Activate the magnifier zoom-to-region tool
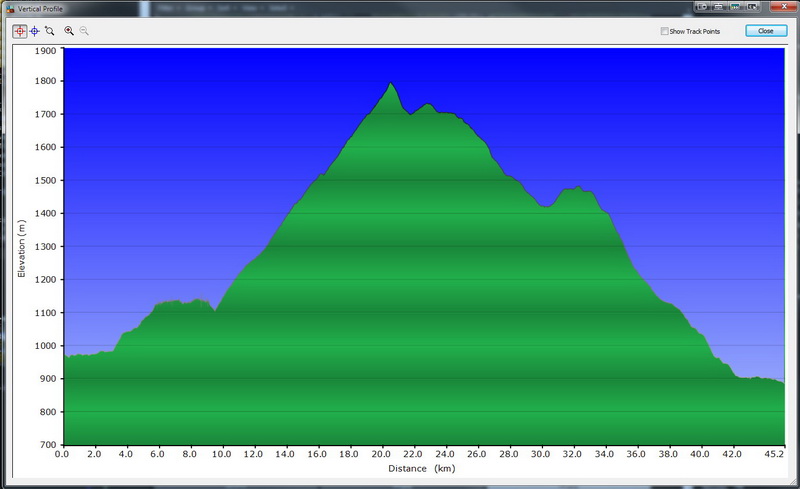The width and height of the screenshot is (800, 489). click(x=49, y=31)
